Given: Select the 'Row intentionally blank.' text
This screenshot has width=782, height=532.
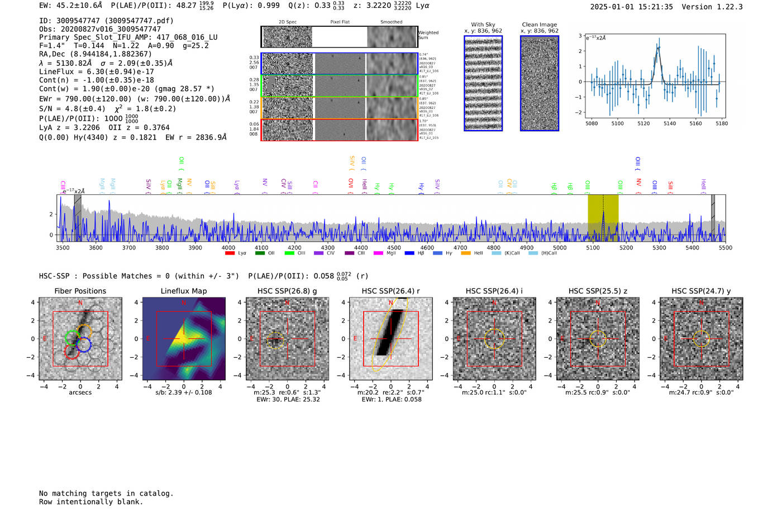Looking at the screenshot, I should click(91, 502).
